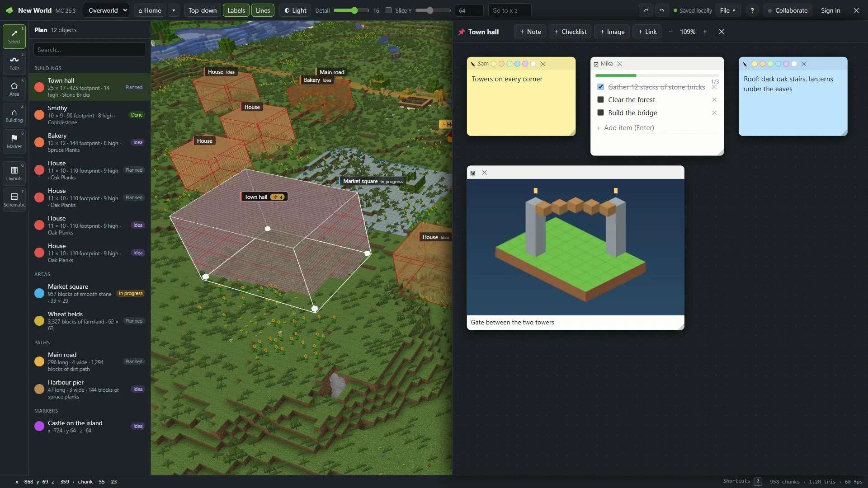Pick the Marker flag tool
Screen dimensions: 868x488
point(14,141)
